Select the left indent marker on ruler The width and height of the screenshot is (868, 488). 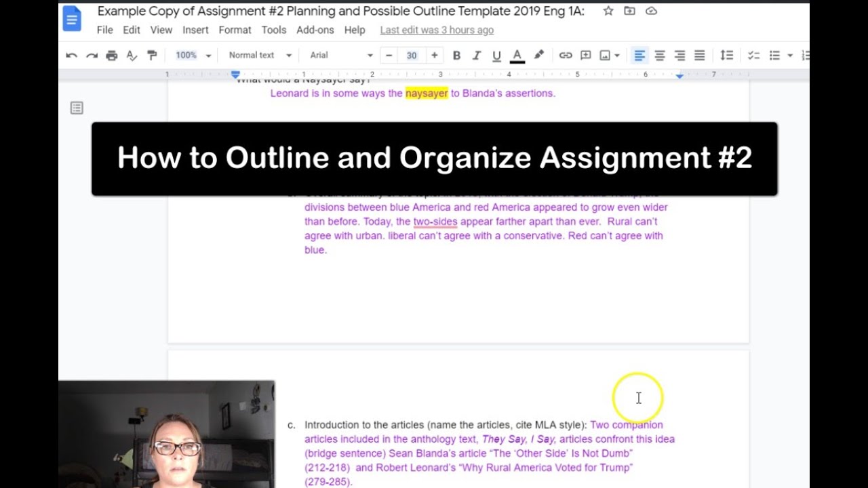[235, 74]
